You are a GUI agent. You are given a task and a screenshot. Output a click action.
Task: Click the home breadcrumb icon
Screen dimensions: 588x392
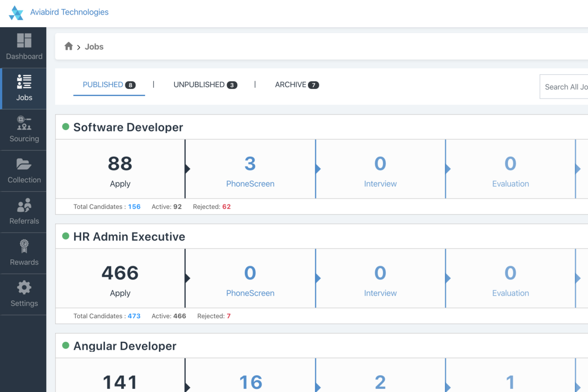click(69, 46)
